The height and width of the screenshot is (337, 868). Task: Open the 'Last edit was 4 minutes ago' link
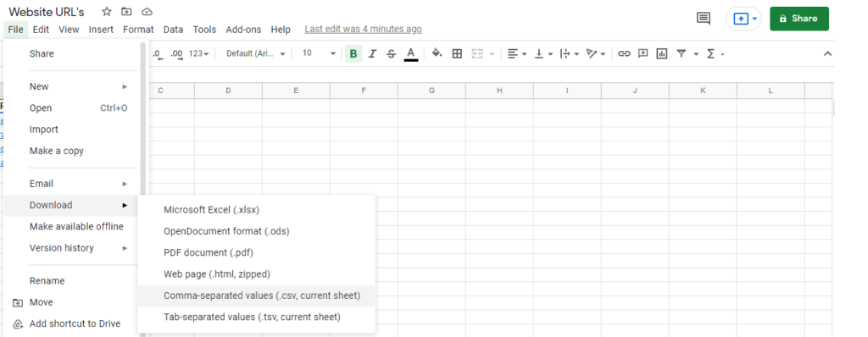click(x=363, y=30)
